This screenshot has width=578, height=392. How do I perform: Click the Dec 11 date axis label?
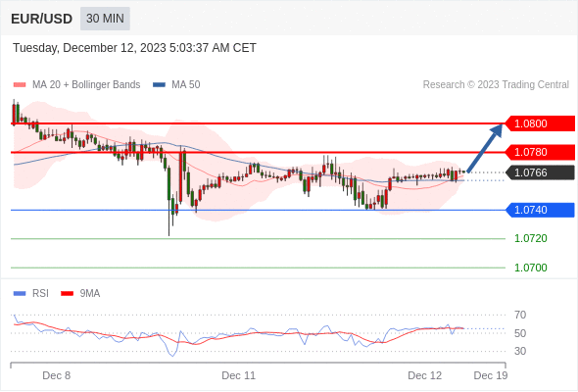pyautogui.click(x=238, y=375)
